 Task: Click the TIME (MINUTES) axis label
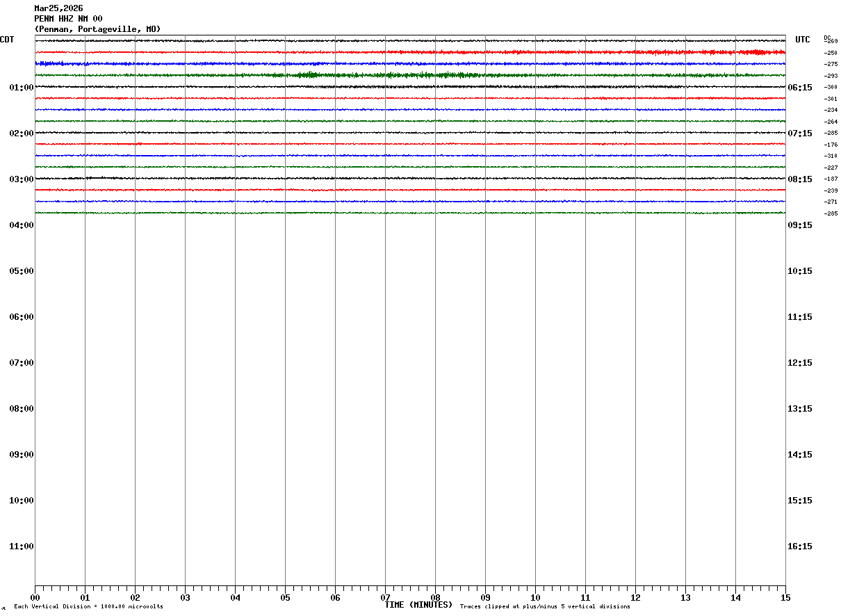pos(418,605)
